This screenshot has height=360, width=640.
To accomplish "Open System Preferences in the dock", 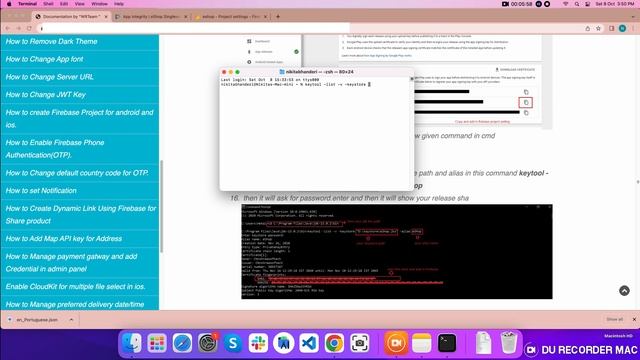I will pyautogui.click(x=207, y=343).
